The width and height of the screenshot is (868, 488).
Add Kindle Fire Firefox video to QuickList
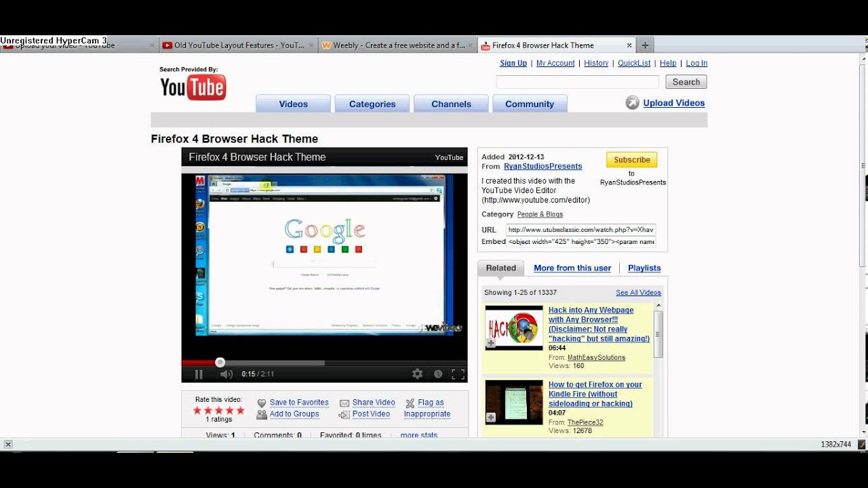pyautogui.click(x=490, y=418)
